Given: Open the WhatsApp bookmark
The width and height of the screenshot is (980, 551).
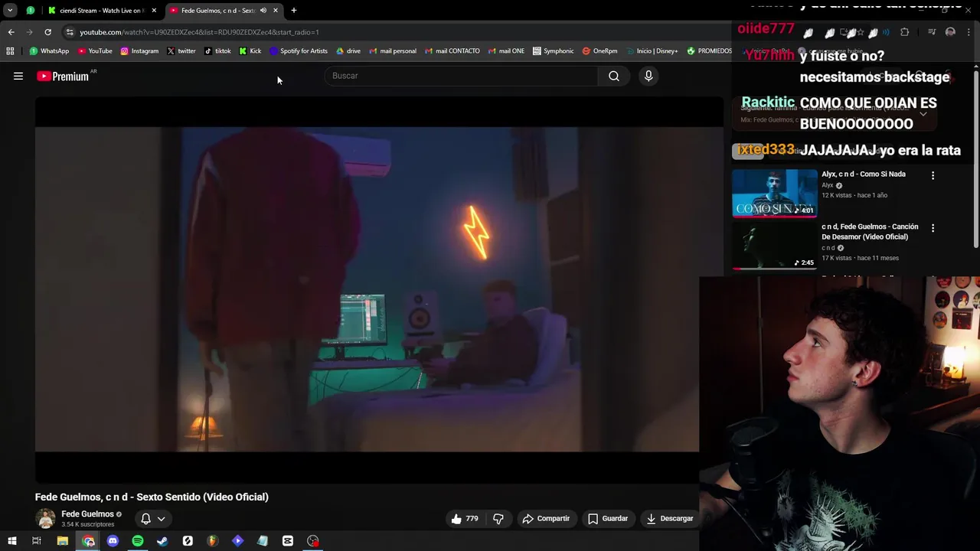Looking at the screenshot, I should [50, 51].
